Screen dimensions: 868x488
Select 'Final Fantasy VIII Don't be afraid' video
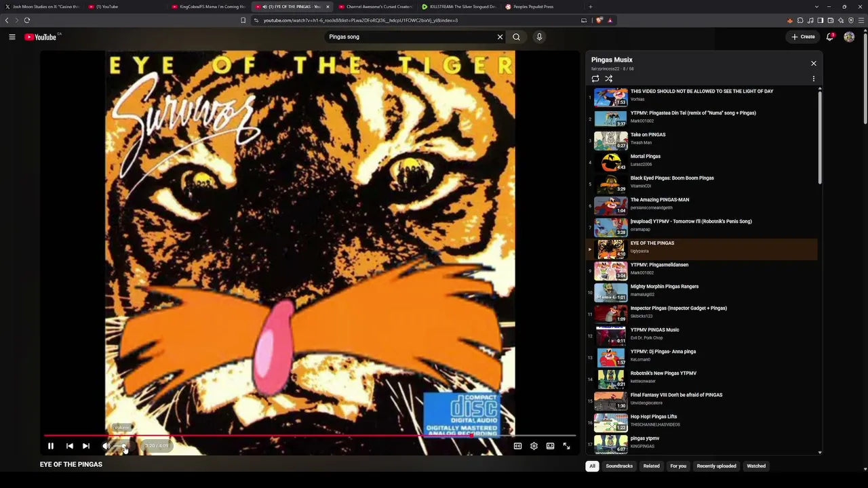[702, 400]
